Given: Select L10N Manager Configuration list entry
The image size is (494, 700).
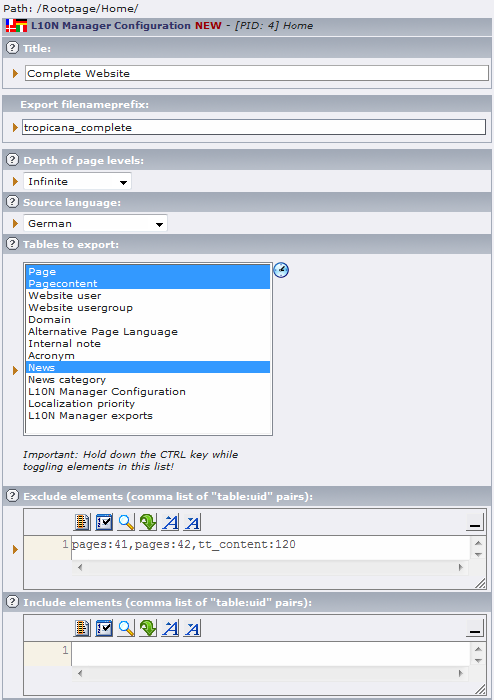Looking at the screenshot, I should click(148, 392).
